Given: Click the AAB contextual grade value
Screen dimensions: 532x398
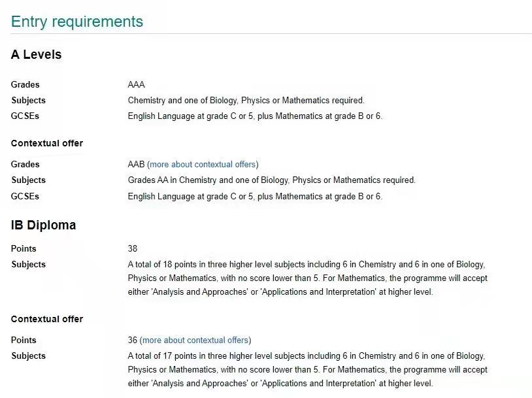Looking at the screenshot, I should tap(137, 165).
